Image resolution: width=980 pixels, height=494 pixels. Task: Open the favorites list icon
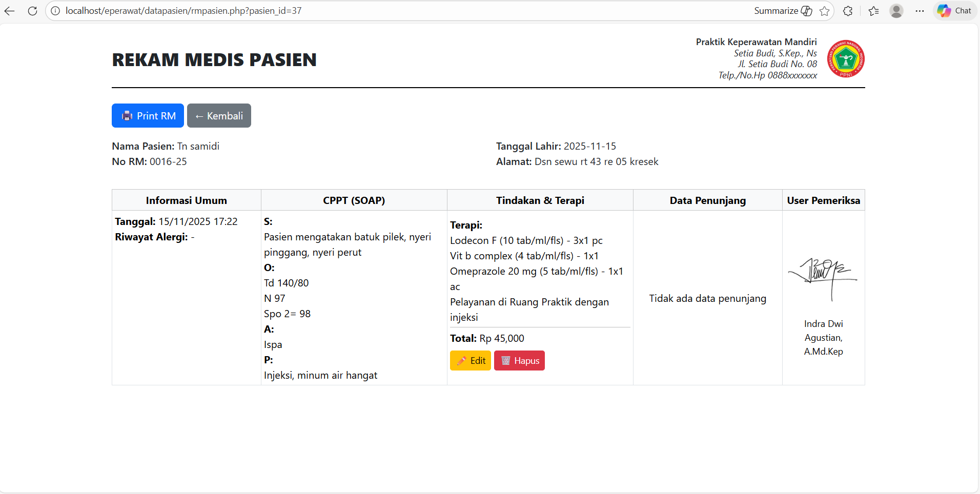click(874, 11)
